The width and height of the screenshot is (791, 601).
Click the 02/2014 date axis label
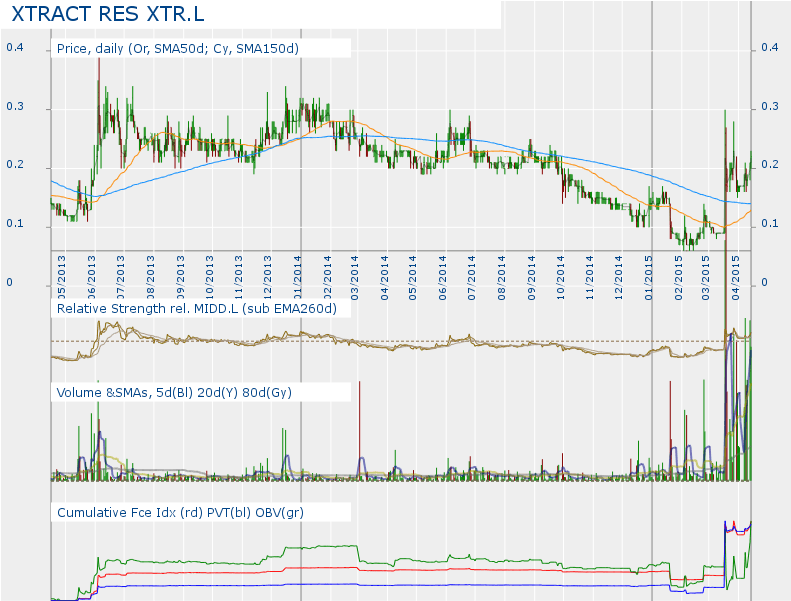(327, 278)
